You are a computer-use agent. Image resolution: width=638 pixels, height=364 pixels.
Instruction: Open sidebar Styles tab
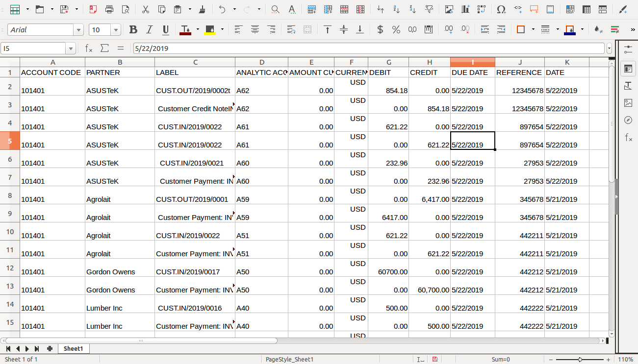point(628,86)
